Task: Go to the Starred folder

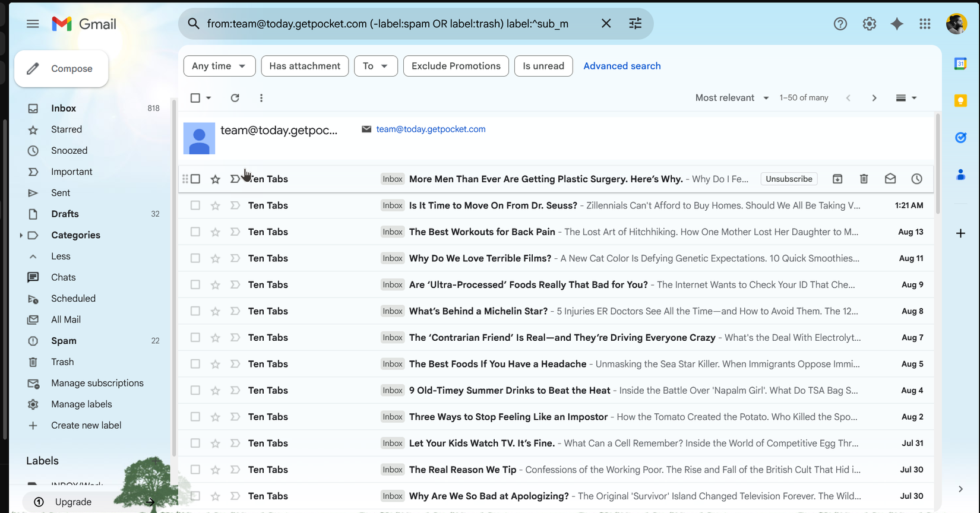Action: (x=66, y=129)
